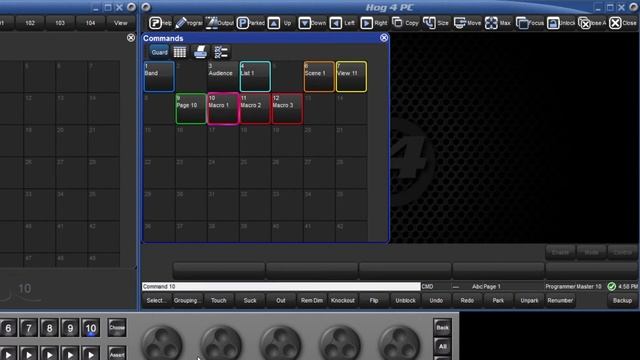Select master number 10 button
This screenshot has height=360, width=640.
click(x=91, y=328)
